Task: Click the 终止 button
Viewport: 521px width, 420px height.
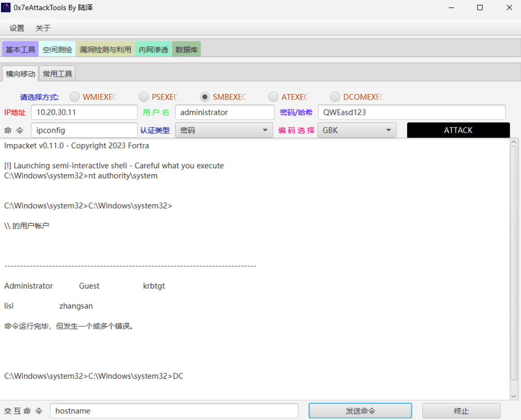Action: click(461, 411)
